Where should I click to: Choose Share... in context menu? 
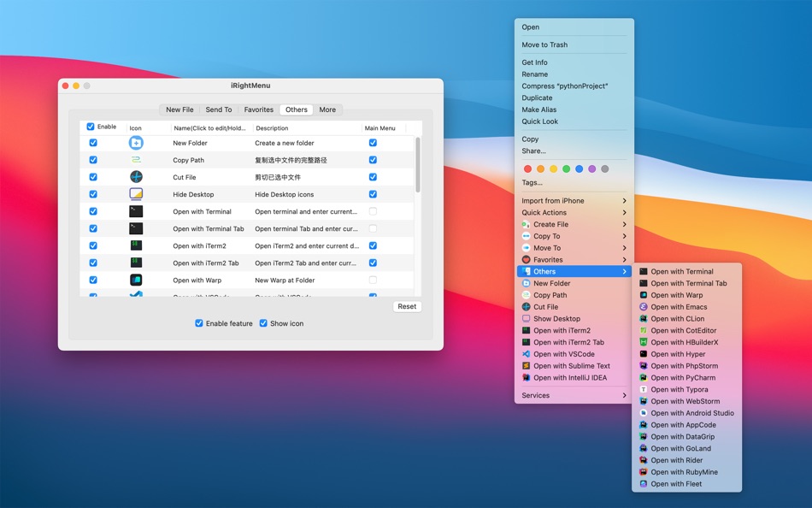point(574,151)
